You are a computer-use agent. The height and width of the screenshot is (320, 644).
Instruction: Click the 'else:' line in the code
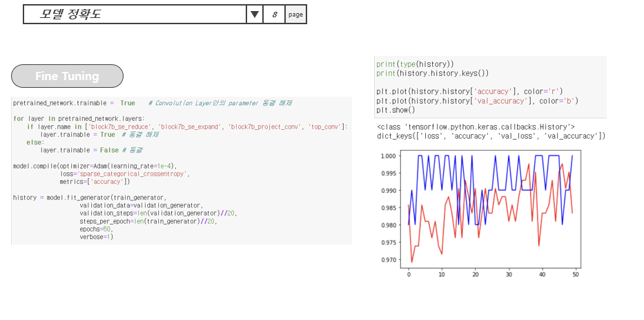point(35,142)
